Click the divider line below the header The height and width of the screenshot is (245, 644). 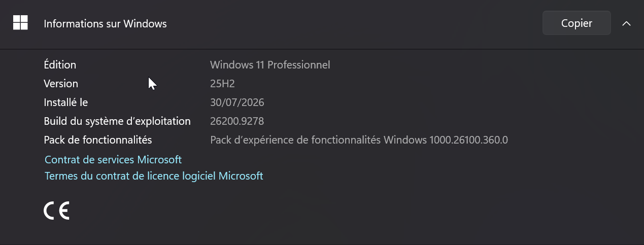[322, 49]
